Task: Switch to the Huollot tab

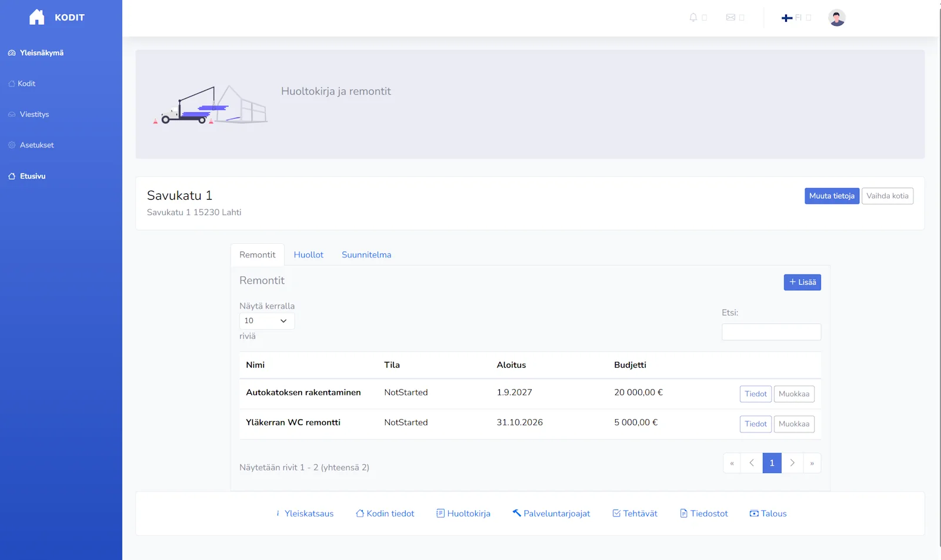Action: click(309, 255)
